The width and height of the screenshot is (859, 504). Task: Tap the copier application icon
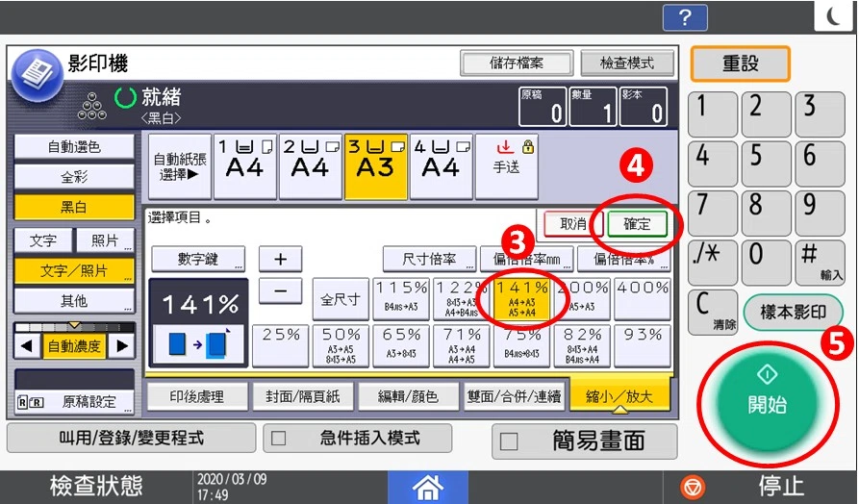38,76
